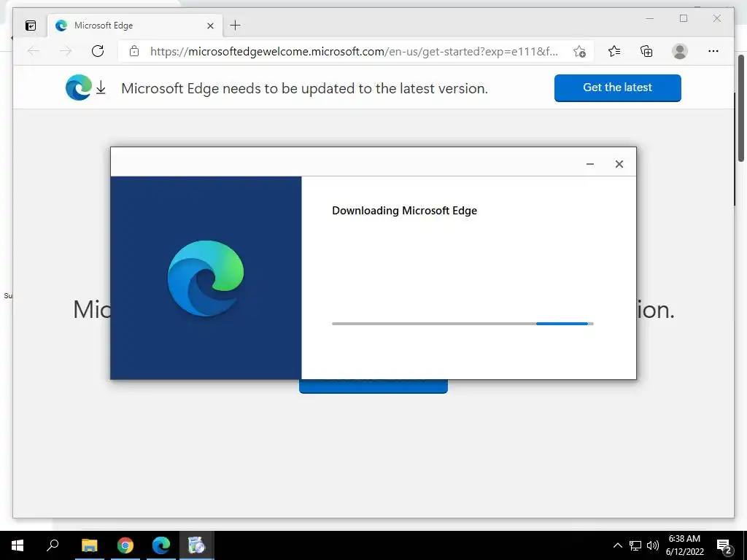This screenshot has height=560, width=747.
Task: Open Collections panel
Action: (x=646, y=51)
